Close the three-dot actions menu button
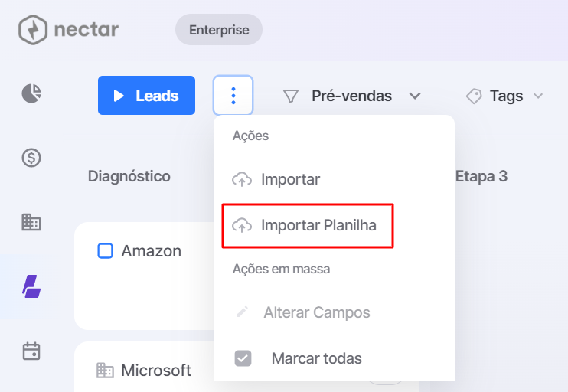568x392 pixels. click(233, 95)
